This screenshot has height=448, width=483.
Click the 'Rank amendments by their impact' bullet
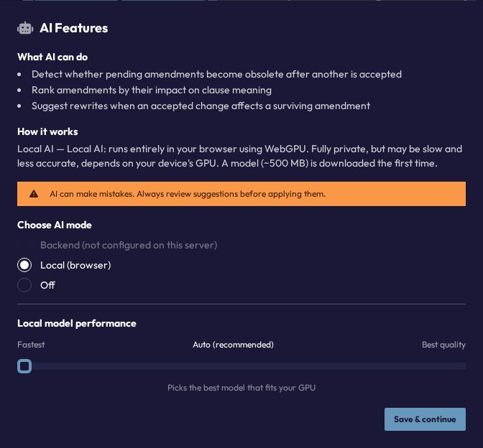[x=152, y=90]
